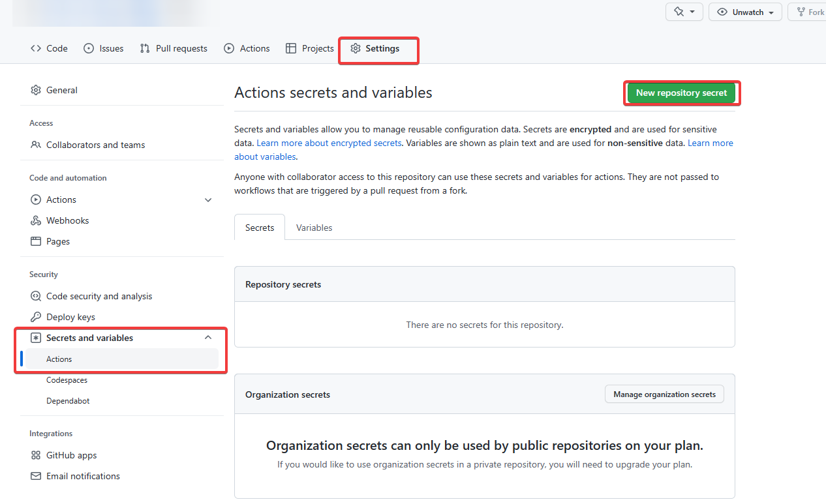The height and width of the screenshot is (504, 826).
Task: Open the Actions tab icon
Action: 228,48
